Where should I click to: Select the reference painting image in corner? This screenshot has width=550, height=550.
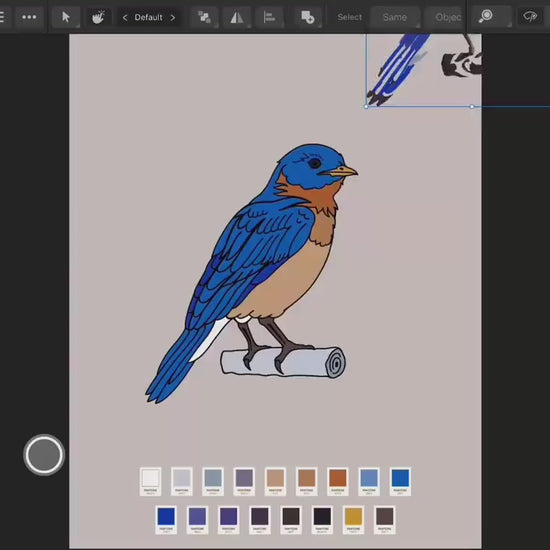[424, 70]
